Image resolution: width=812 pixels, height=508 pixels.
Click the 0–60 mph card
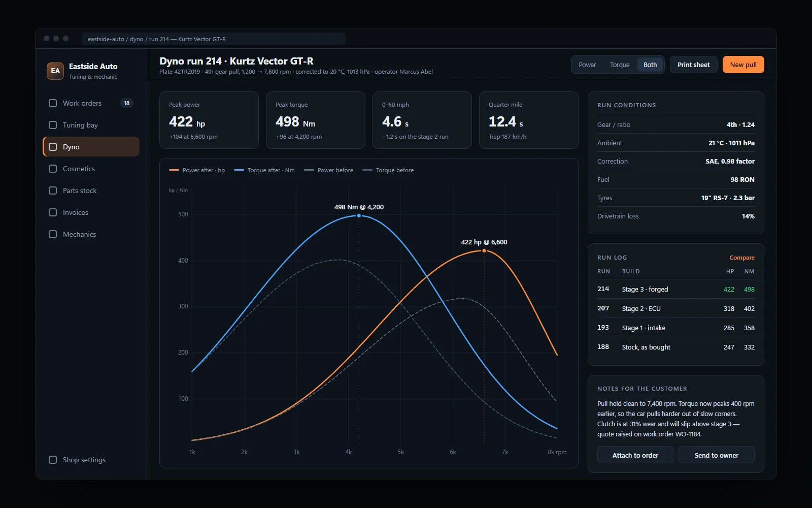422,120
